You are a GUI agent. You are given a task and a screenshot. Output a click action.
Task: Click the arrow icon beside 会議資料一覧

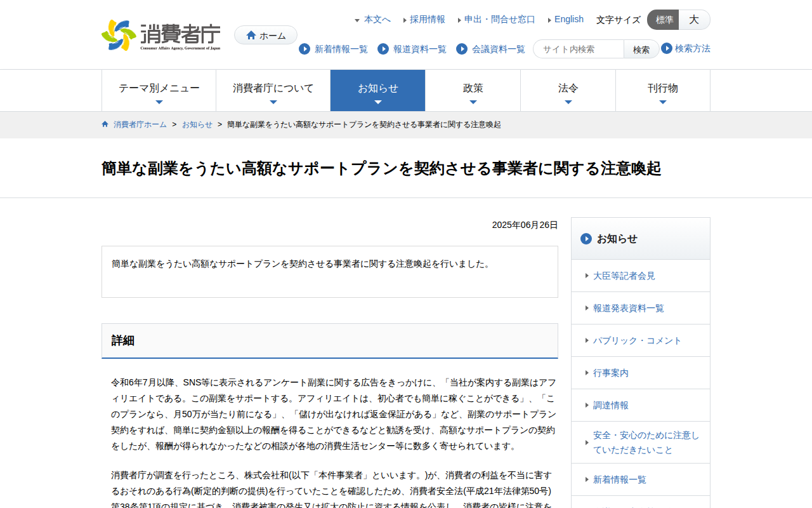point(462,49)
